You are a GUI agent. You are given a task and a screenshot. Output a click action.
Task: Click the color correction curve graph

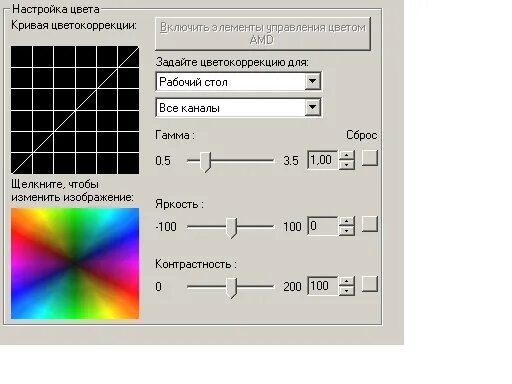point(75,110)
